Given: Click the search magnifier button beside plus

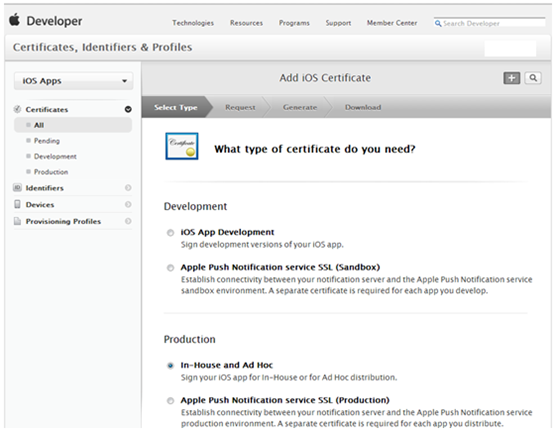Looking at the screenshot, I should [533, 78].
